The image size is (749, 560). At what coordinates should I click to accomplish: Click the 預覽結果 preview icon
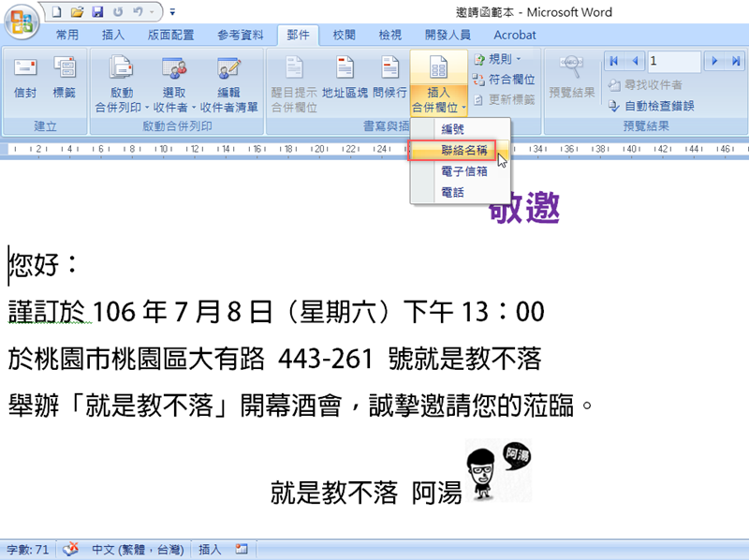tap(572, 77)
